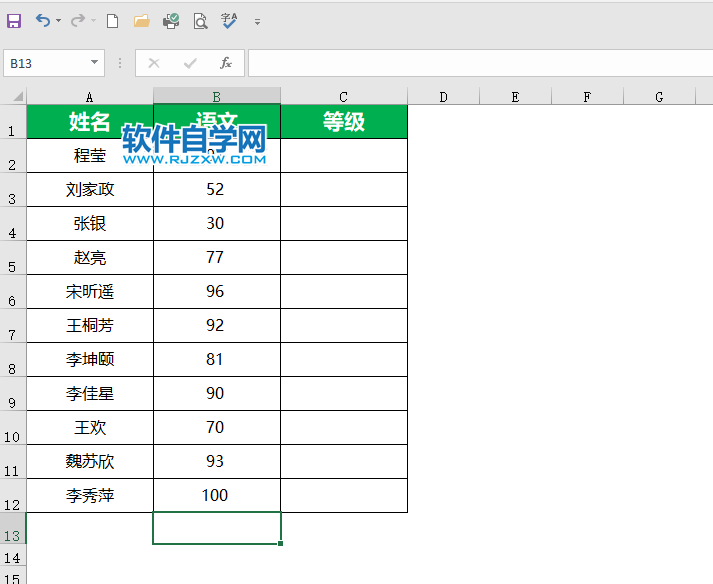Click the Save icon in quick access toolbar
713x584 pixels.
(14, 21)
